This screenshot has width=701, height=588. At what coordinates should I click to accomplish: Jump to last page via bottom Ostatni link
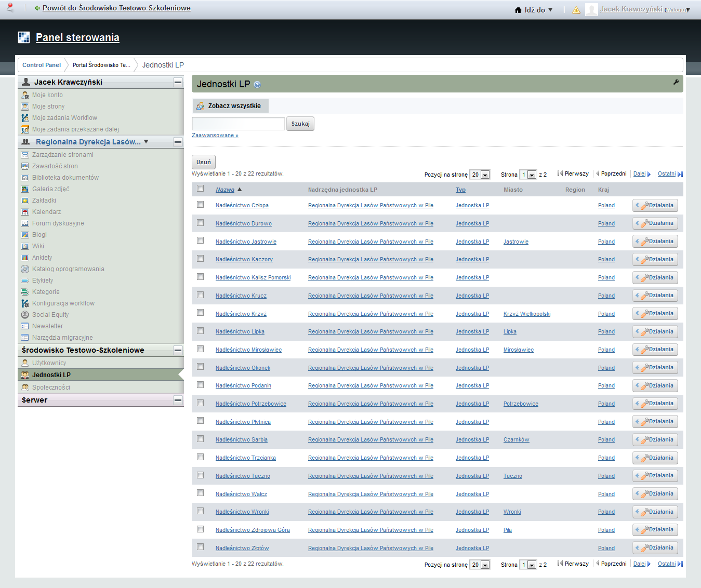[x=670, y=564]
